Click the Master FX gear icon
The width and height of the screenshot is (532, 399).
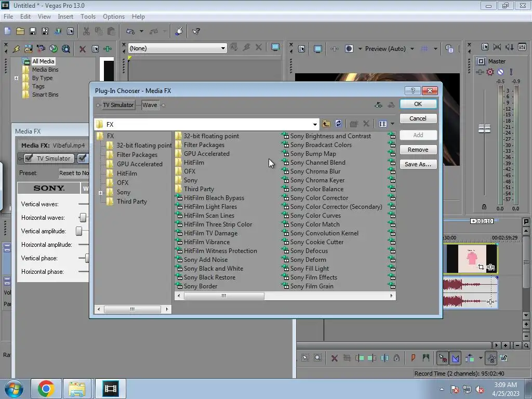pyautogui.click(x=490, y=72)
